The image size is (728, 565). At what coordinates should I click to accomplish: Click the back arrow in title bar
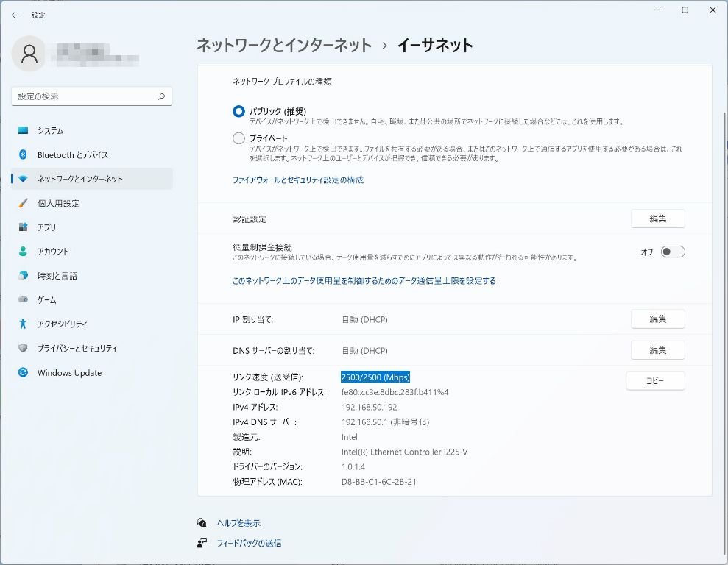click(15, 15)
